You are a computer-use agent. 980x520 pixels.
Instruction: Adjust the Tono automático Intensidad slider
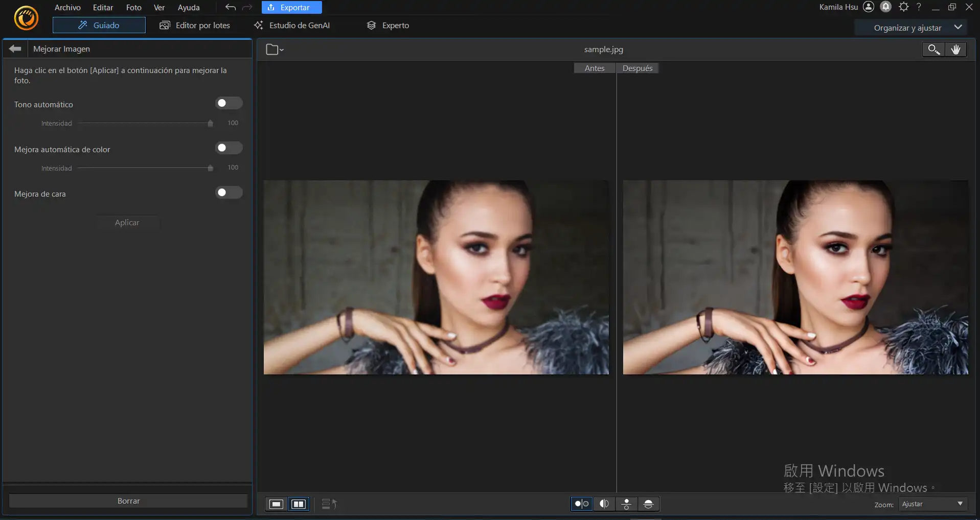(x=210, y=124)
